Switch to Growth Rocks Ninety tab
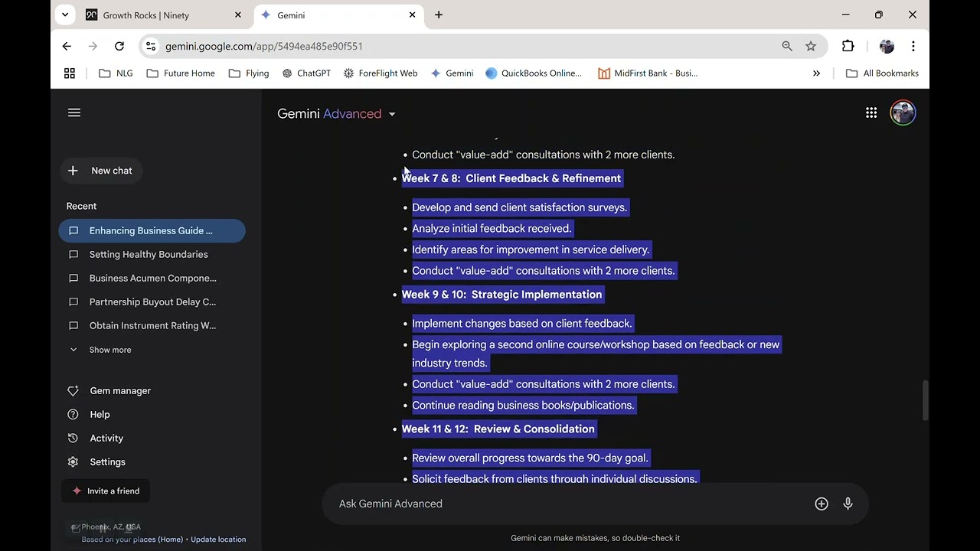The width and height of the screenshot is (980, 551). click(x=163, y=15)
